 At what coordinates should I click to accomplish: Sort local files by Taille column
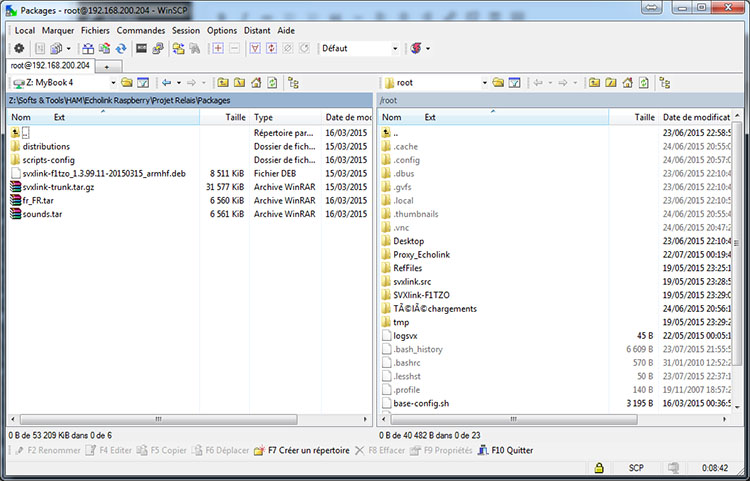(x=225, y=117)
